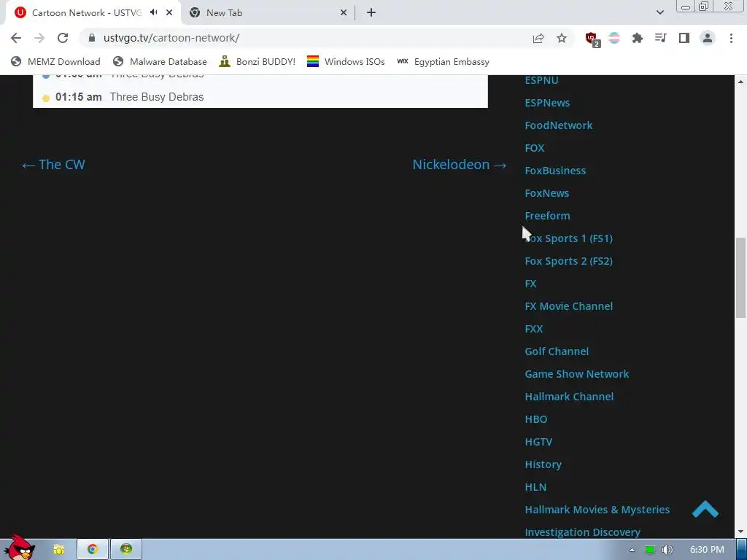Click the browser forward arrow

click(x=39, y=38)
